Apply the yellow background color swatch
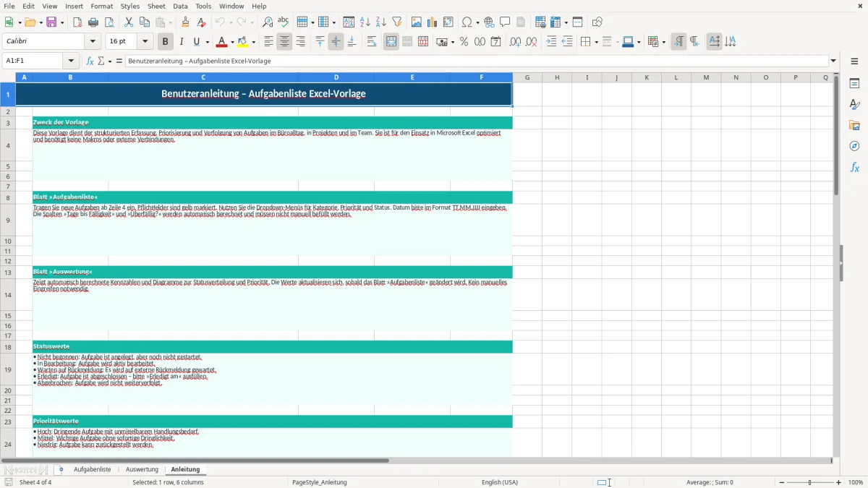The image size is (868, 488). 244,42
